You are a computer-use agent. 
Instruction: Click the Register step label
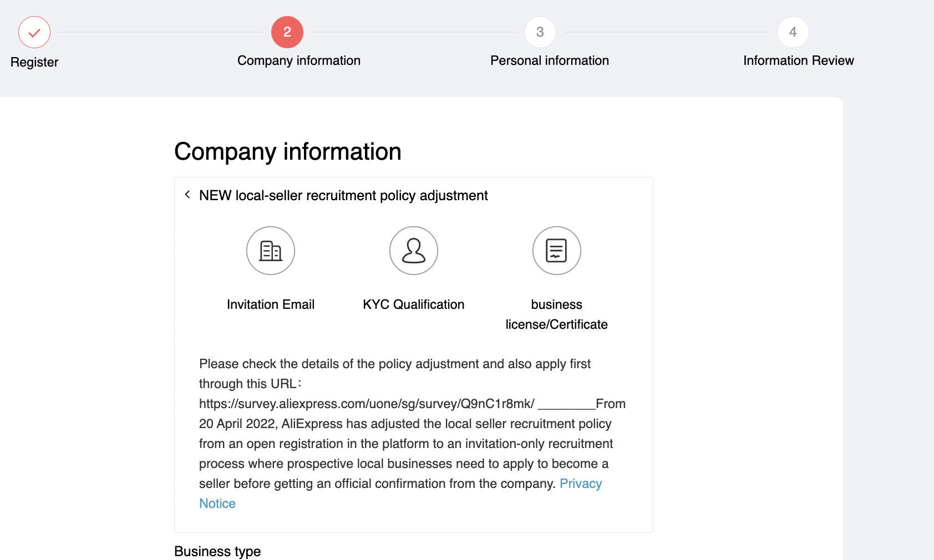point(34,62)
